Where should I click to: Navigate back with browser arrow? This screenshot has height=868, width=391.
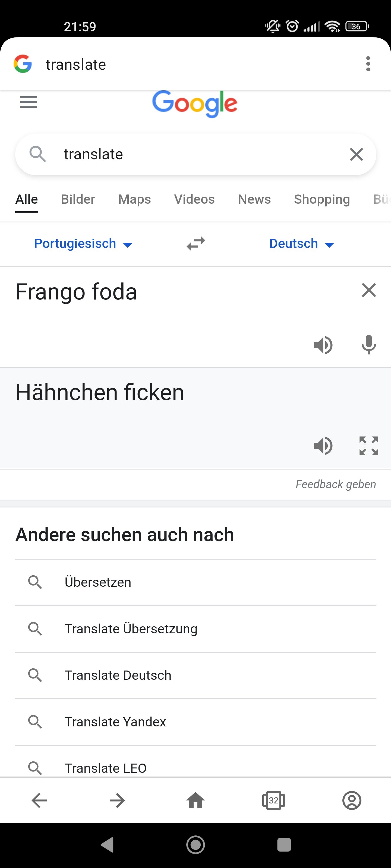39,800
